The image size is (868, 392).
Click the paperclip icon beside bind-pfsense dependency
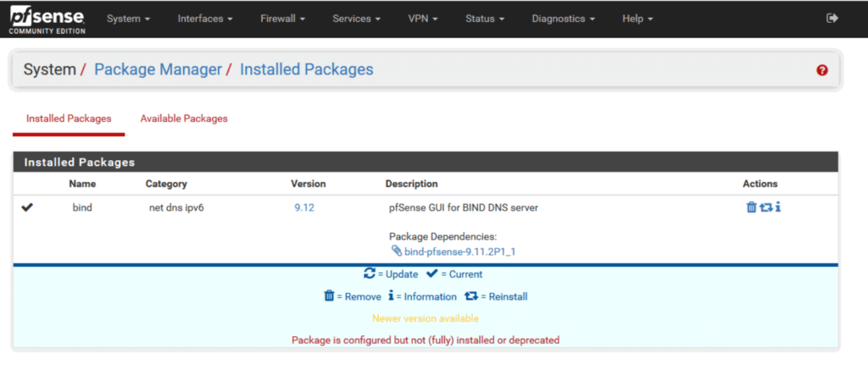pos(397,251)
